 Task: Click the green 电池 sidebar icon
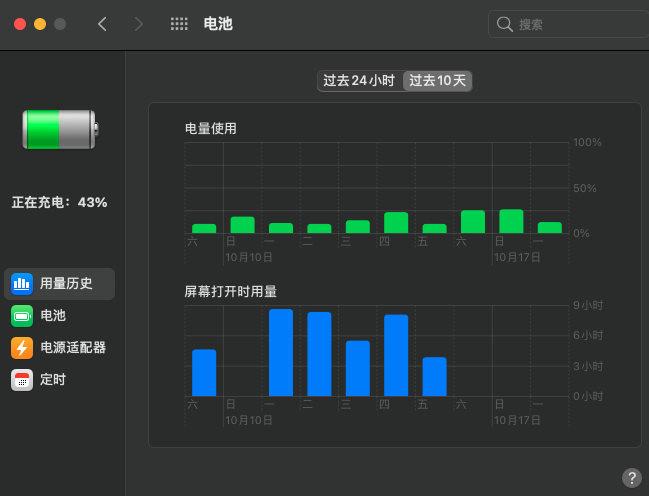(x=22, y=316)
